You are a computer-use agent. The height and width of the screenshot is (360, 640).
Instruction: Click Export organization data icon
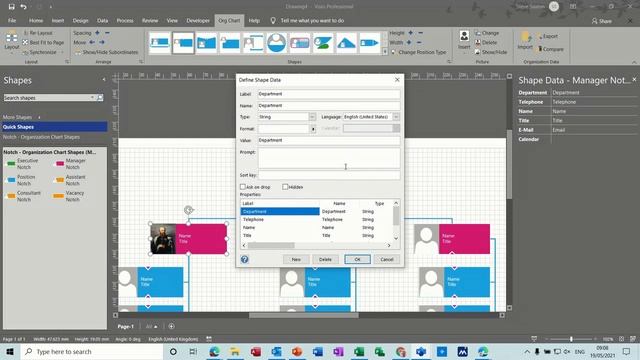click(540, 36)
